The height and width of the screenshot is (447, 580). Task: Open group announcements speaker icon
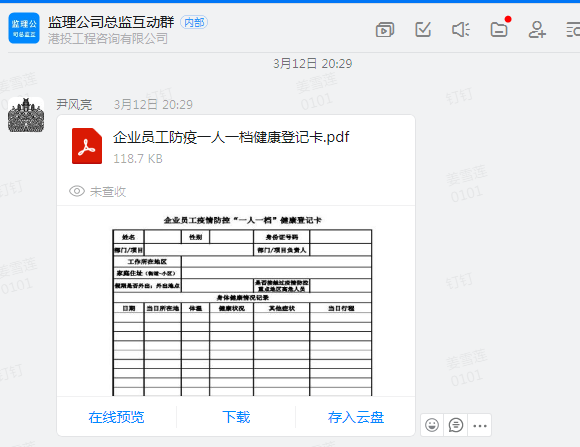coord(461,30)
